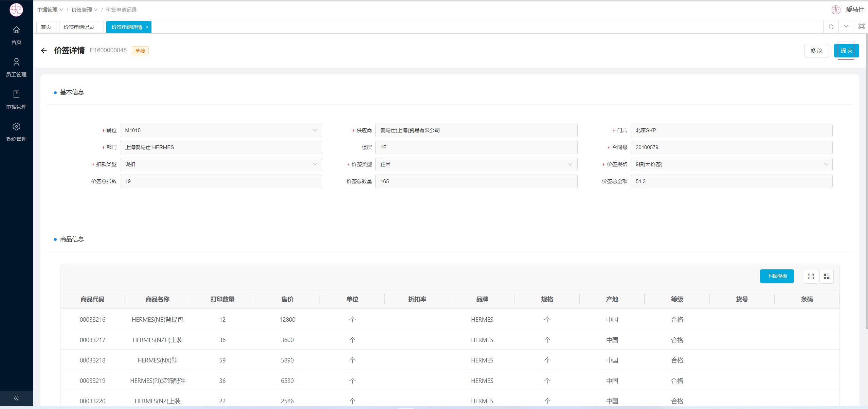Click the 商品代码 column header
The image size is (868, 409).
(92, 299)
